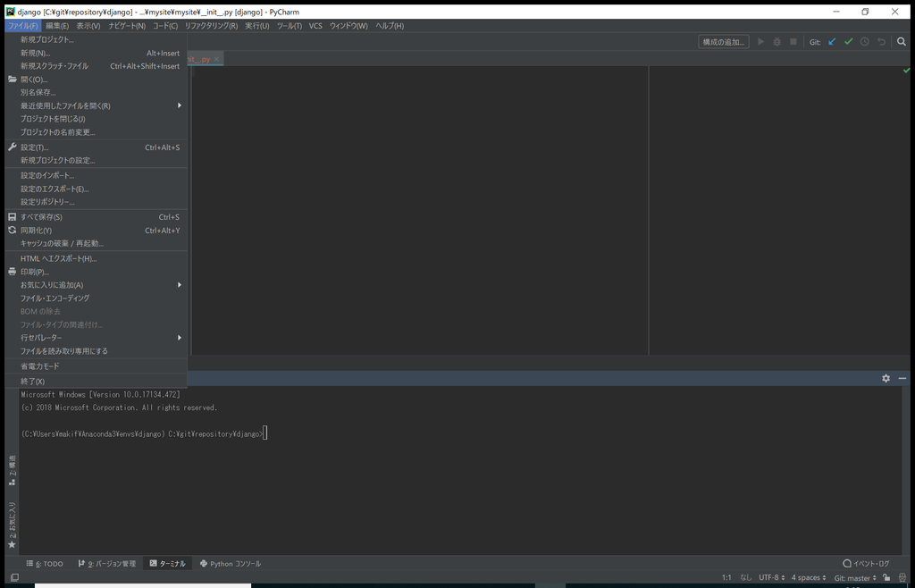Screen dimensions: 915x588
Task: Click the terminal command prompt line
Action: coord(144,433)
